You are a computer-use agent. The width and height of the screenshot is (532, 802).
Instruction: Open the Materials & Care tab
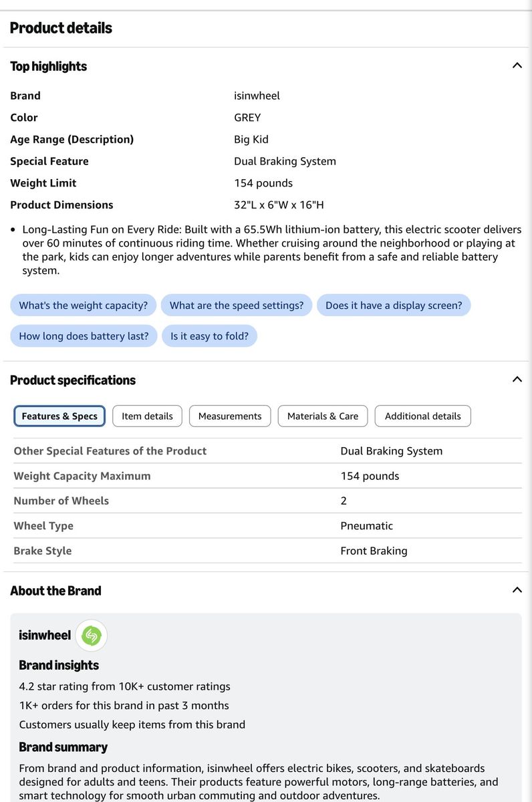click(323, 416)
